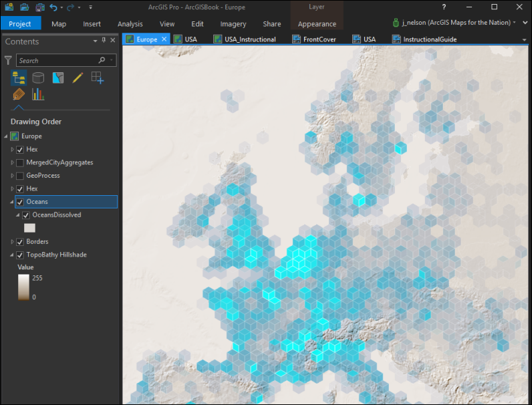
Task: Collapse the OceansDissolved layer
Action: pyautogui.click(x=17, y=215)
